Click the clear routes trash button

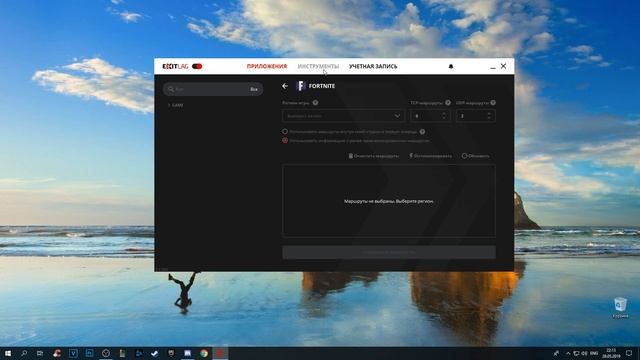[373, 156]
